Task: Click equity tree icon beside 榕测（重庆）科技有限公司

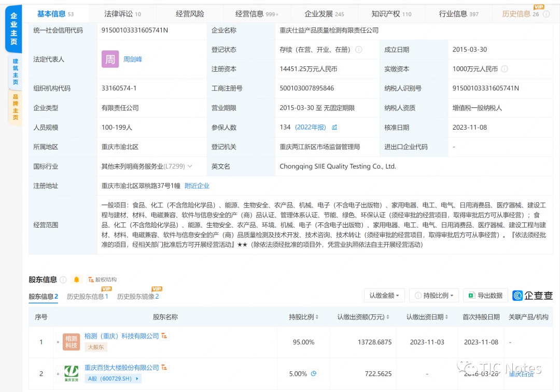Action: [x=164, y=336]
